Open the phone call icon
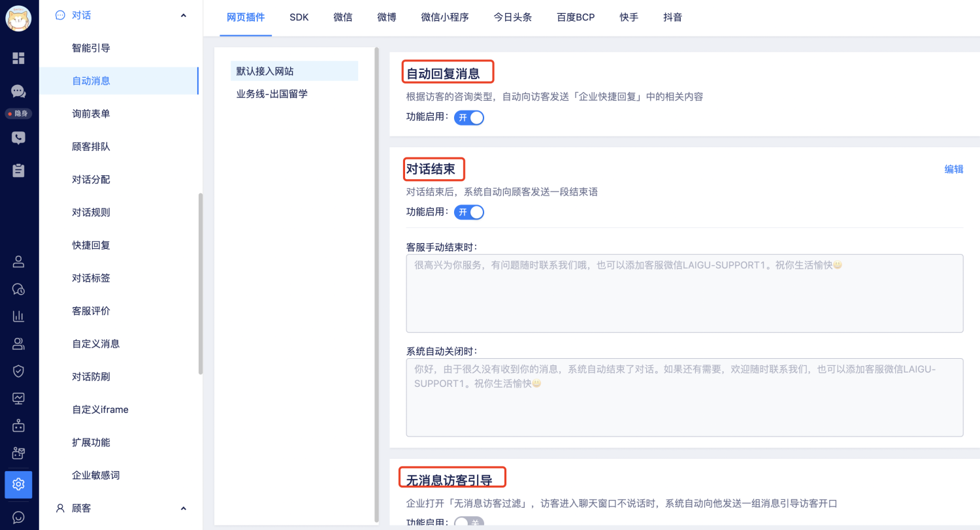This screenshot has height=530, width=980. click(x=18, y=138)
